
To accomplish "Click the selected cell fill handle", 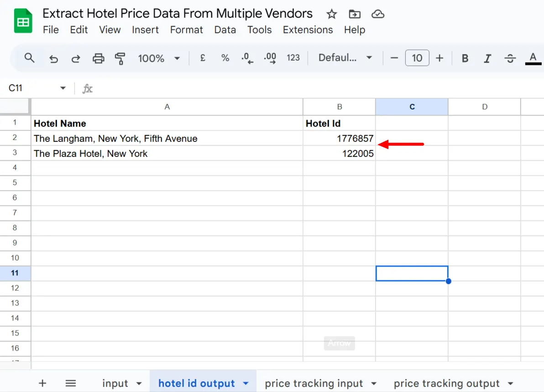I will click(x=448, y=281).
